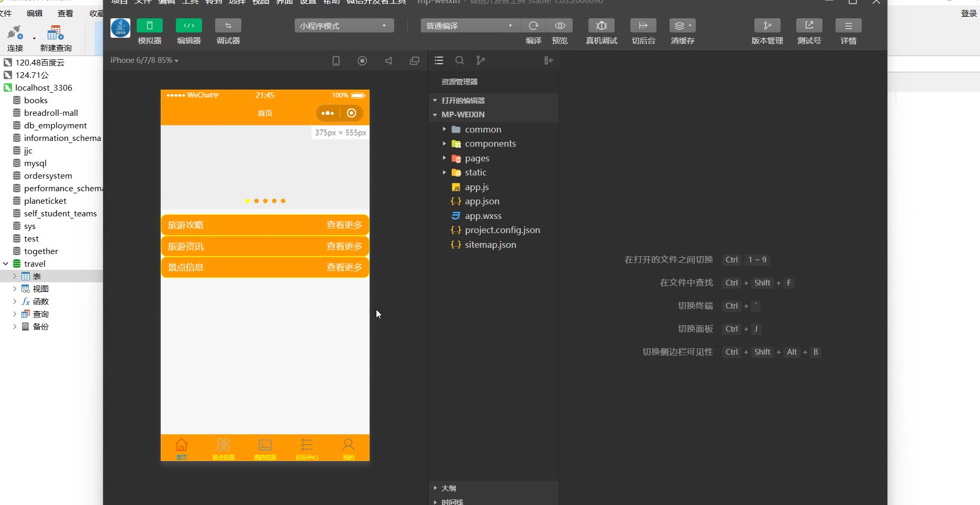Click the clear cache (清缓存) icon

coord(682,26)
